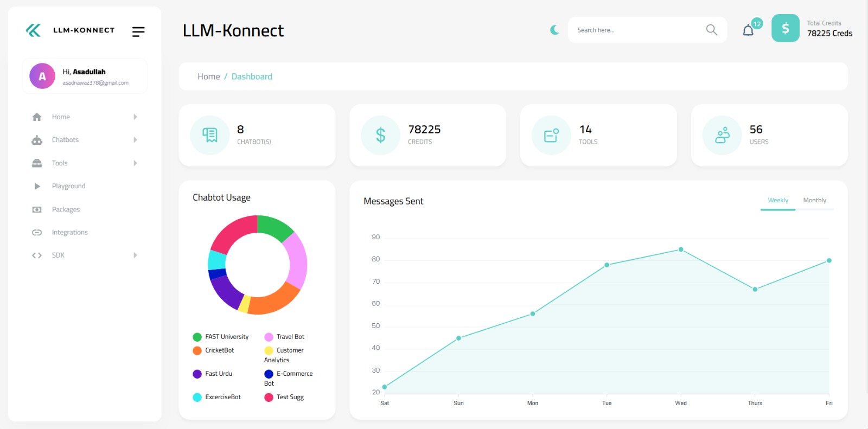Image resolution: width=868 pixels, height=429 pixels.
Task: Click the green dollar credits icon
Action: 785,28
